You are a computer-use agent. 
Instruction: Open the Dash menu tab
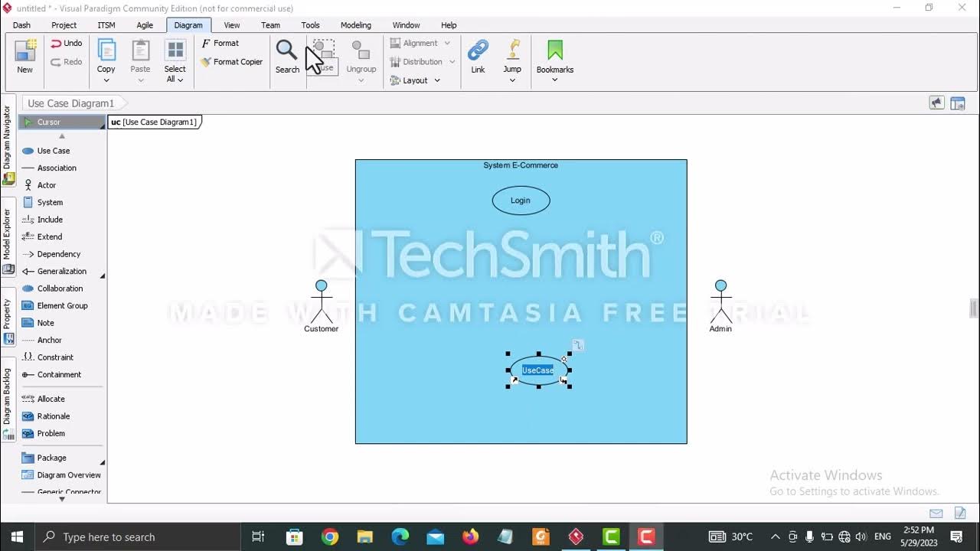(21, 25)
